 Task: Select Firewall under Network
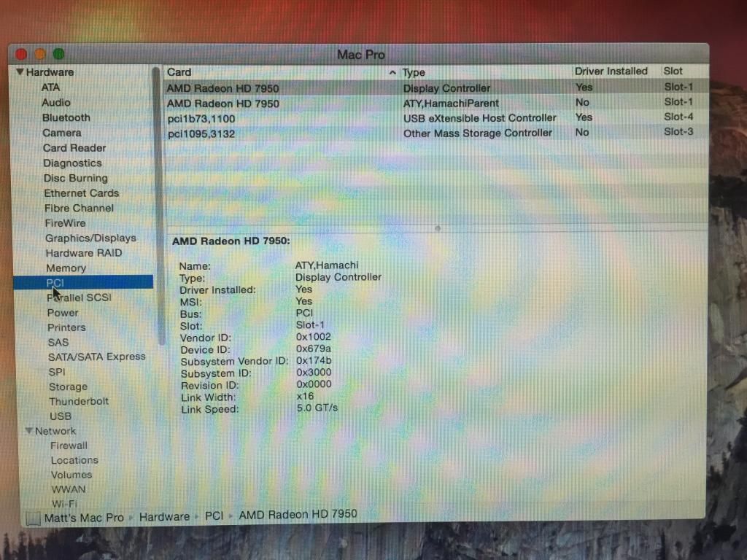(x=69, y=446)
